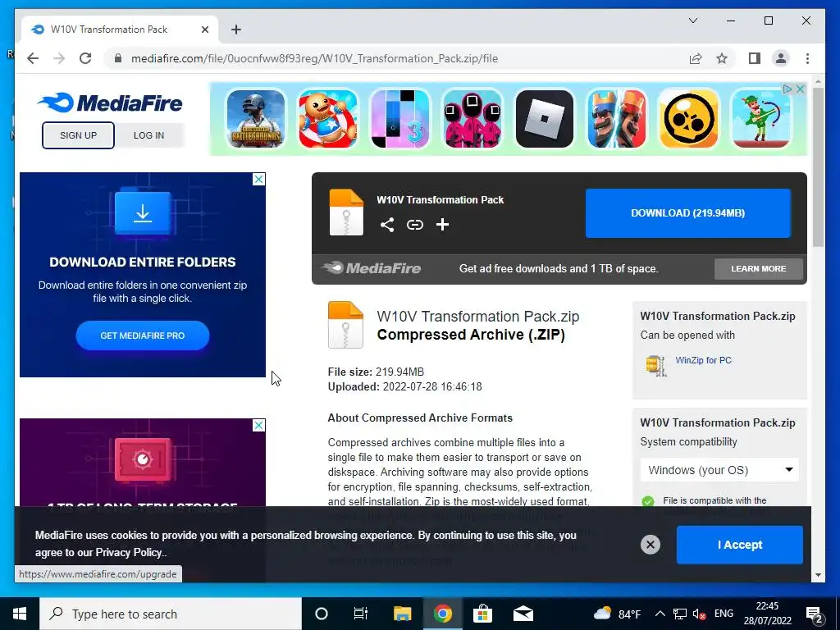
Task: Close the Download Entire Folders ad
Action: coord(258,180)
